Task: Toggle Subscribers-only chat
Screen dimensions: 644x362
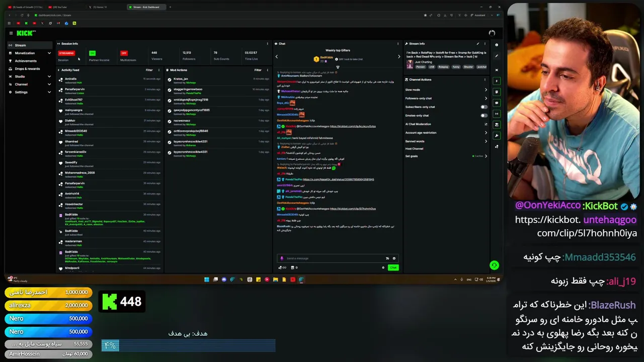Action: (484, 107)
